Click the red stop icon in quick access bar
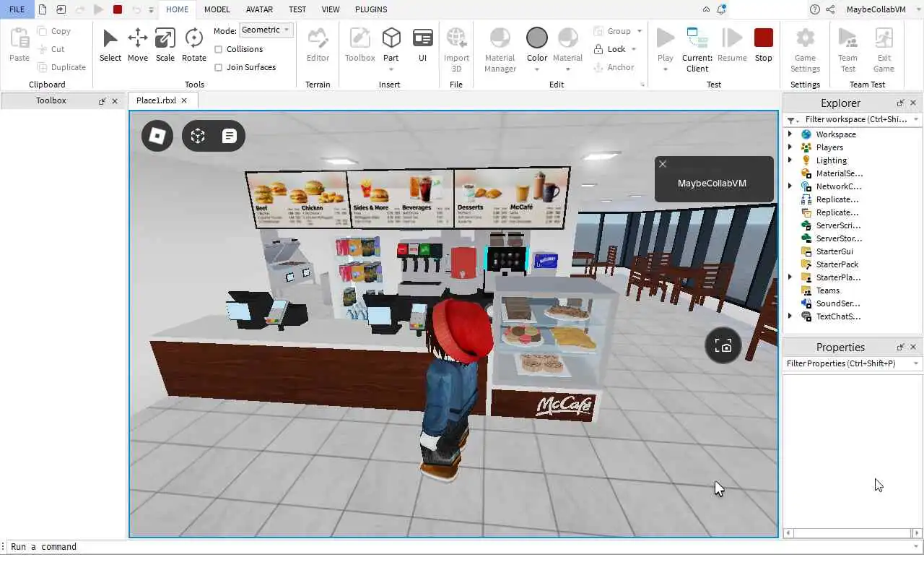This screenshot has height=578, width=924. 118,9
